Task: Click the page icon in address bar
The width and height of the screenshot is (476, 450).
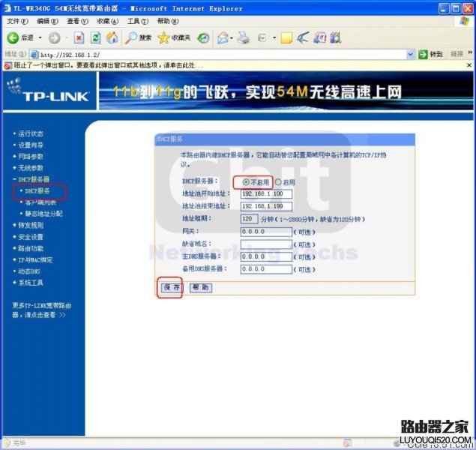Action: click(x=34, y=55)
